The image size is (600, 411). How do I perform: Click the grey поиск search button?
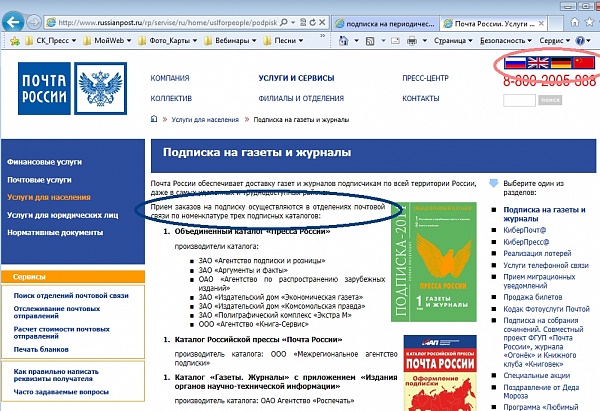point(550,100)
